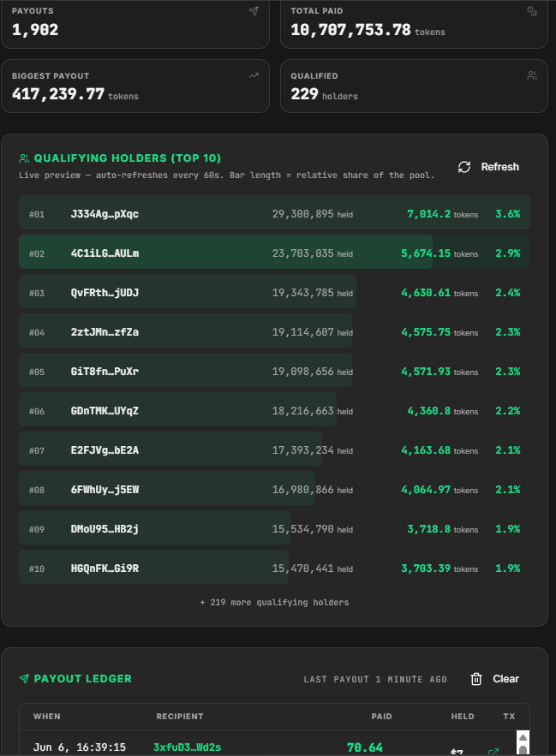Click the trending arrow icon in Biggest Payout card
The width and height of the screenshot is (556, 756).
[x=254, y=75]
